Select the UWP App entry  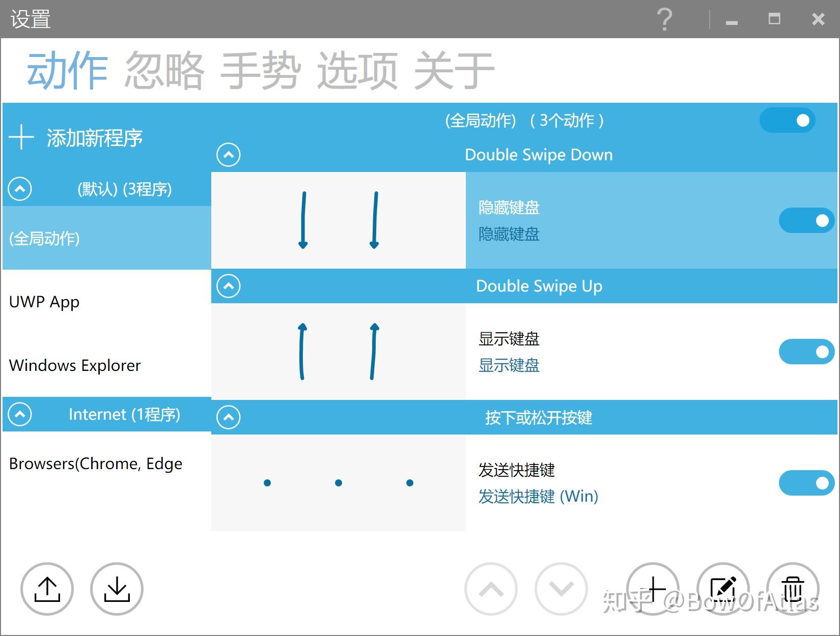pyautogui.click(x=107, y=302)
